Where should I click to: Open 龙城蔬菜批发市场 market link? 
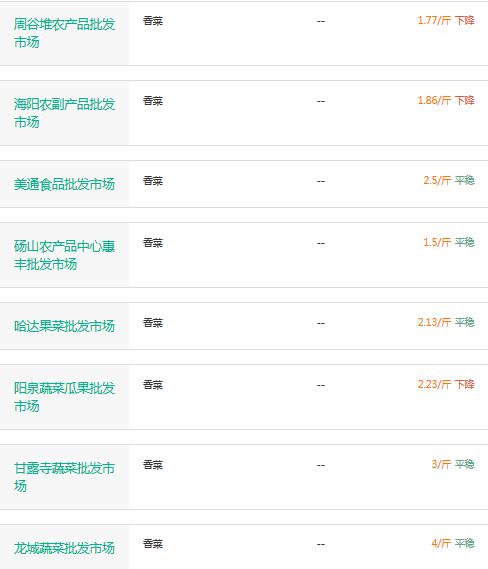(x=64, y=548)
